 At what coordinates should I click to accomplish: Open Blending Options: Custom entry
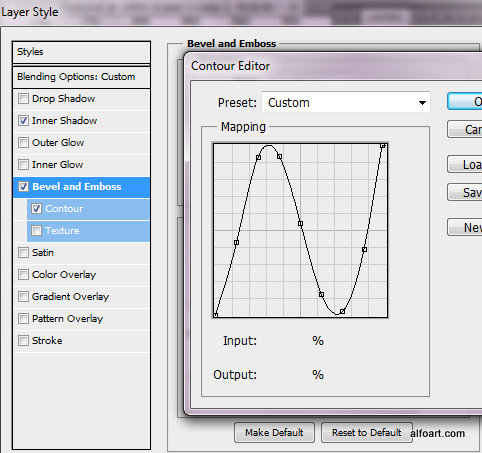pos(82,77)
